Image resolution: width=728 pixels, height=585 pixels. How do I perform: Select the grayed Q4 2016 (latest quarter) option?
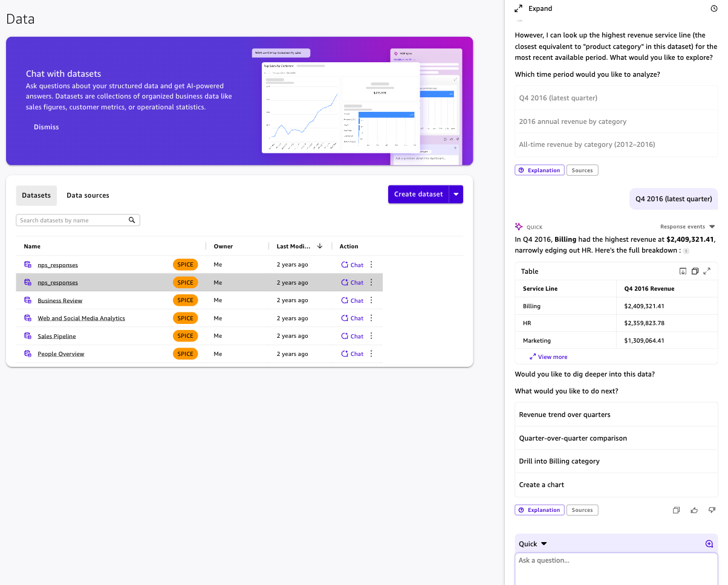(616, 98)
